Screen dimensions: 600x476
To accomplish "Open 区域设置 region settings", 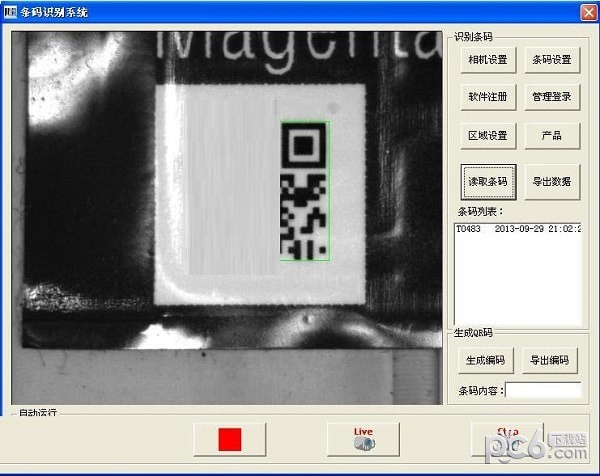I will point(488,136).
